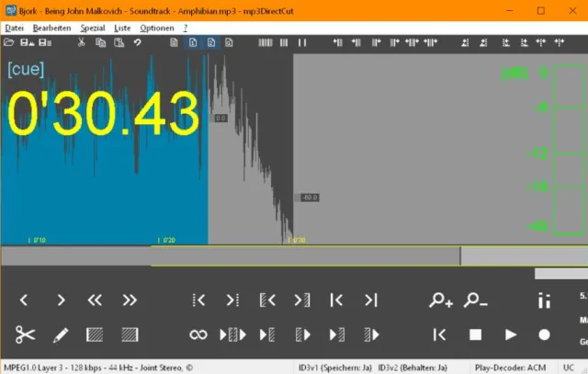
Task: Zoom in with the magnifier plus
Action: 441,300
